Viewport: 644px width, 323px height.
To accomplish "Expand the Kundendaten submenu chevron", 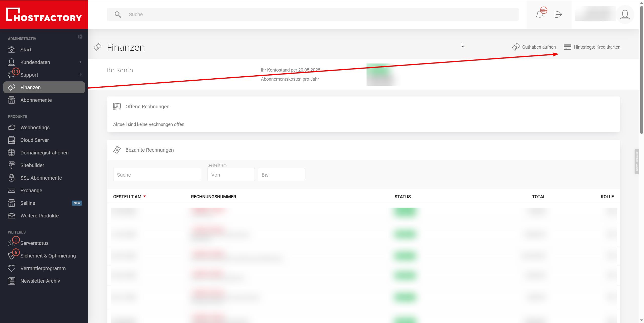I will click(80, 62).
